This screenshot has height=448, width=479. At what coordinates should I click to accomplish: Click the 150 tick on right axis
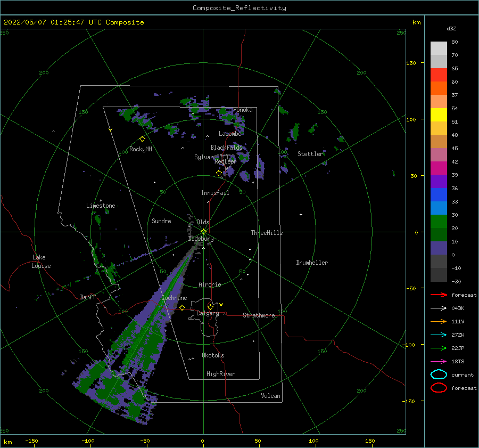(x=411, y=63)
